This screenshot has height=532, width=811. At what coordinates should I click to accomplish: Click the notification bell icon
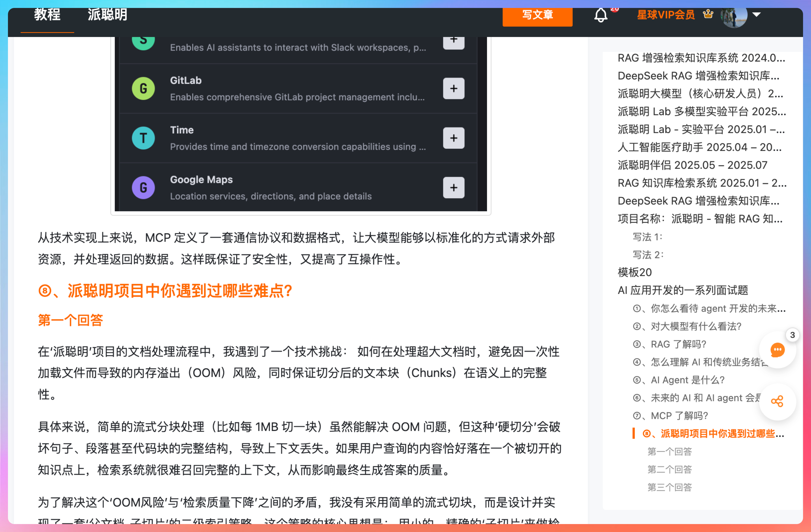point(601,15)
